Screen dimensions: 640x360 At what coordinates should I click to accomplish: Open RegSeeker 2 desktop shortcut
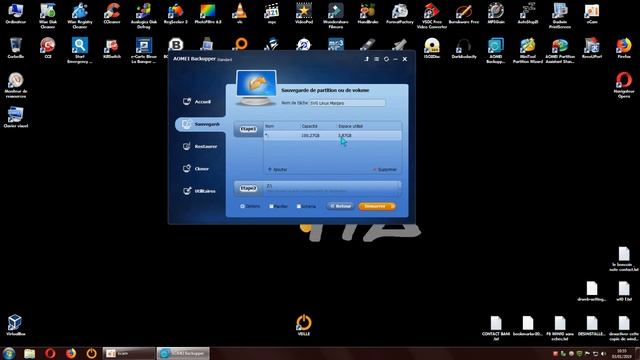[x=176, y=13]
